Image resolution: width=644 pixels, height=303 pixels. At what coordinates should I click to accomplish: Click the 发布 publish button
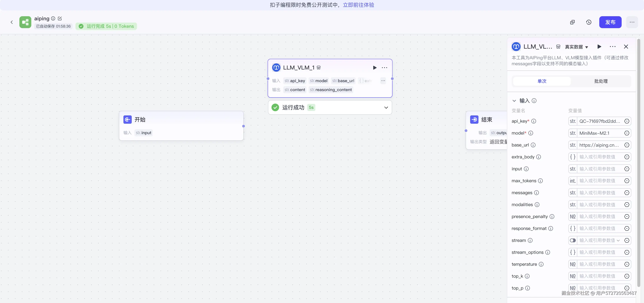(610, 22)
